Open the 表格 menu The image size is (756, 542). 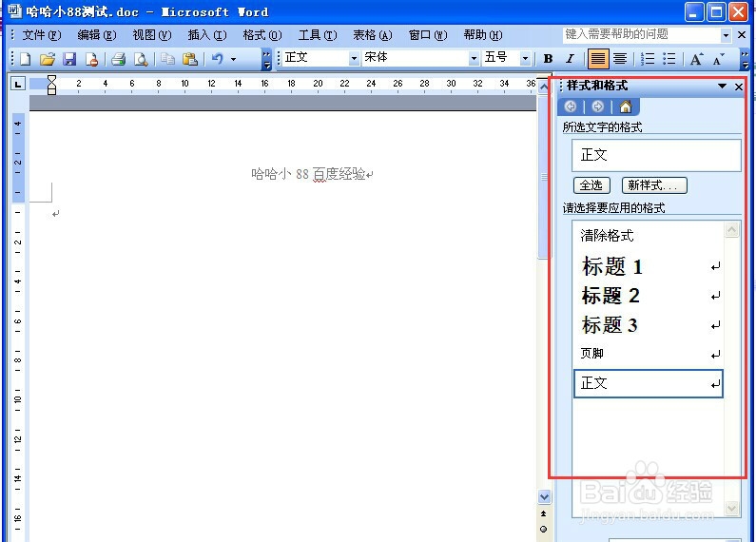[372, 35]
